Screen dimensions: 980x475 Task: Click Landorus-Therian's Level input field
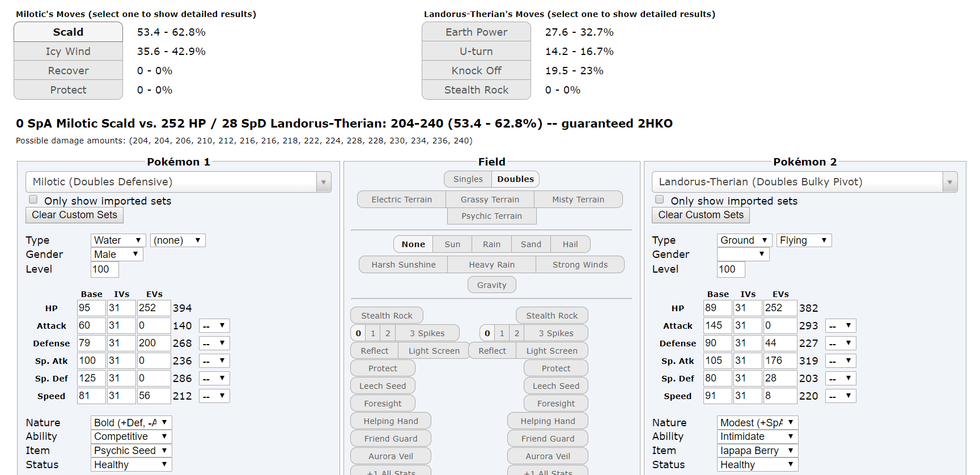click(x=731, y=269)
